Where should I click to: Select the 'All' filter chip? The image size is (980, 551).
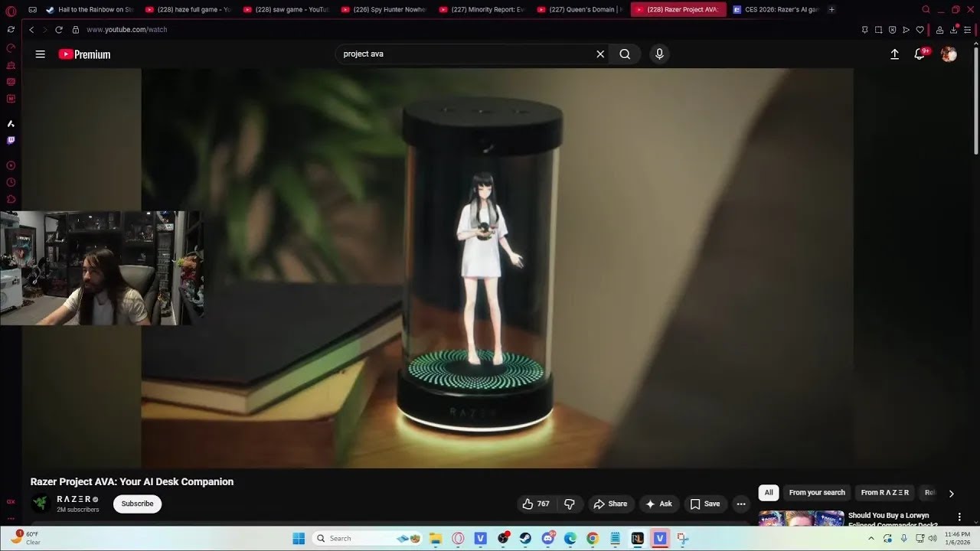[x=769, y=493]
